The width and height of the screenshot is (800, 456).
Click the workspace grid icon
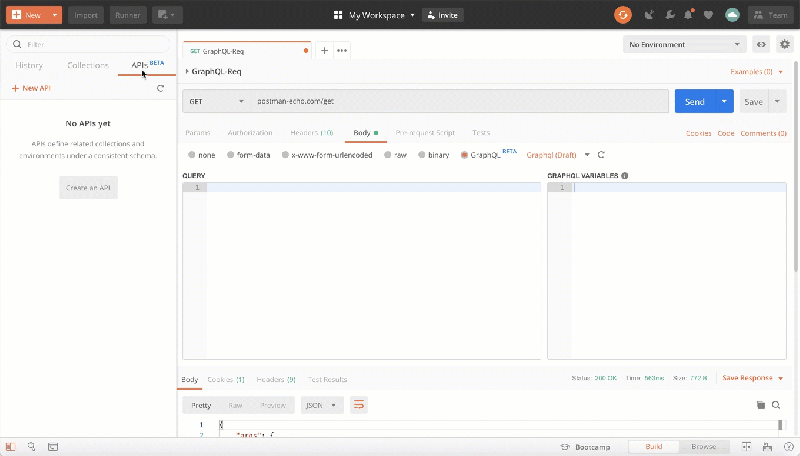click(x=338, y=15)
